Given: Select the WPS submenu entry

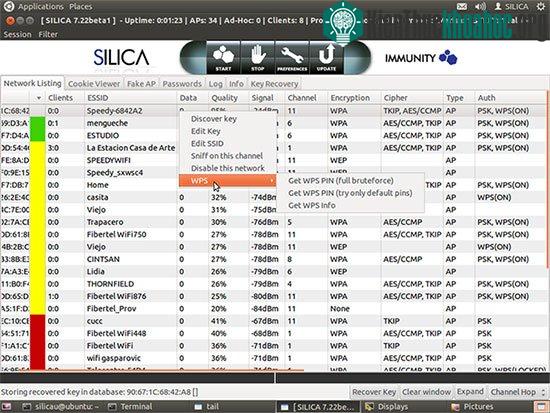Looking at the screenshot, I should click(x=228, y=181).
